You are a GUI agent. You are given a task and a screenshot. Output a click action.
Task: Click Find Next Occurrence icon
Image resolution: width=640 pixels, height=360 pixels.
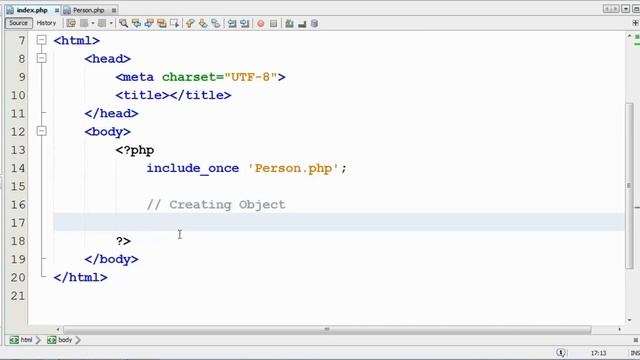pos(149,23)
